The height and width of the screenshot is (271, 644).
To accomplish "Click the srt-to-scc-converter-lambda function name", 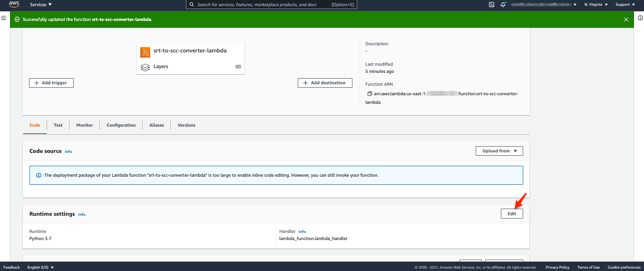I will coord(190,50).
